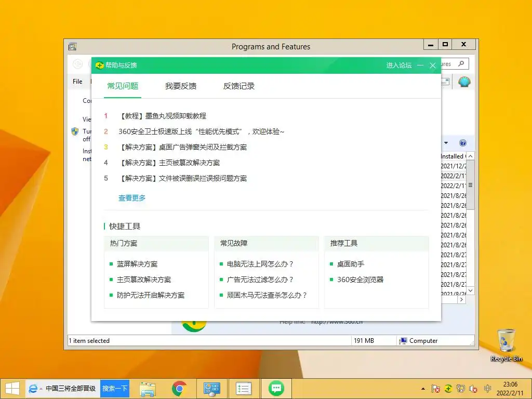
Task: Click scroll down arrow in programs list
Action: click(x=471, y=290)
